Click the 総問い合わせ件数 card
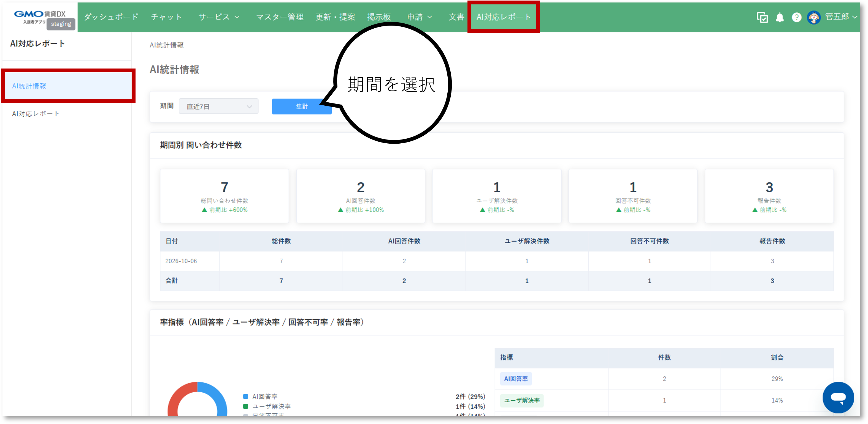868x424 pixels. coord(225,196)
